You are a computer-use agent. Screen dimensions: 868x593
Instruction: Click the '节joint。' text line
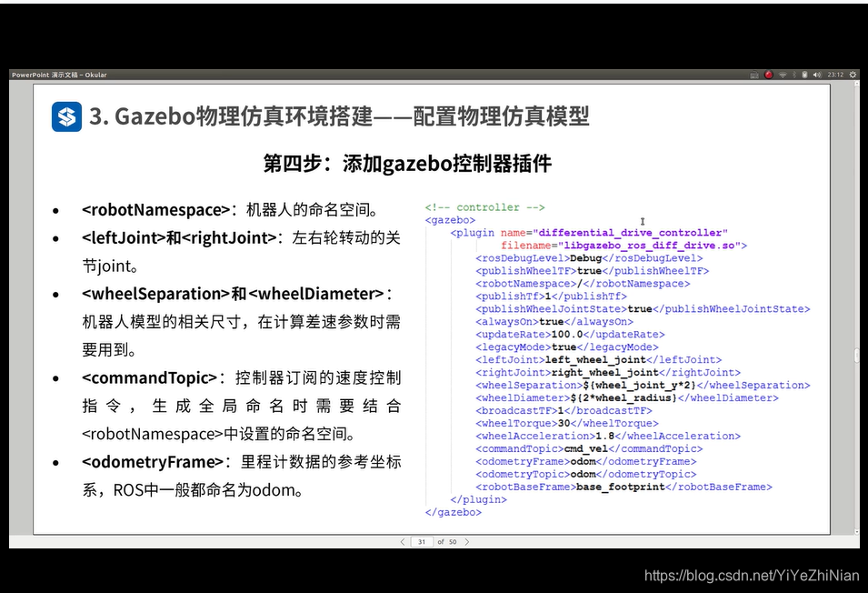pos(110,266)
